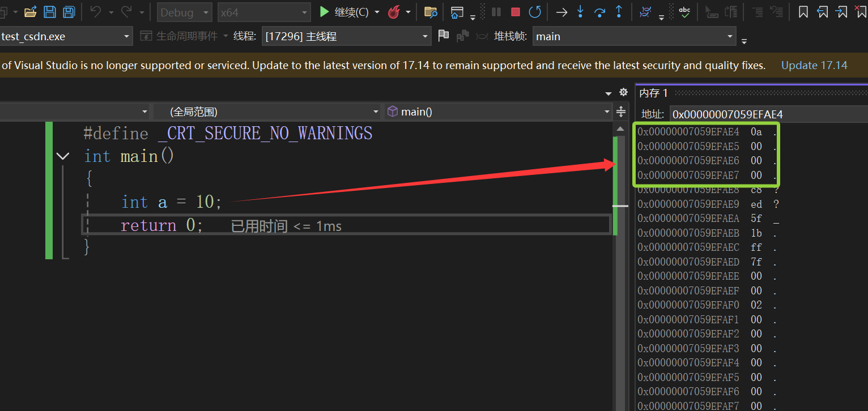
Task: Open the Hot Reload flame icon
Action: [394, 12]
